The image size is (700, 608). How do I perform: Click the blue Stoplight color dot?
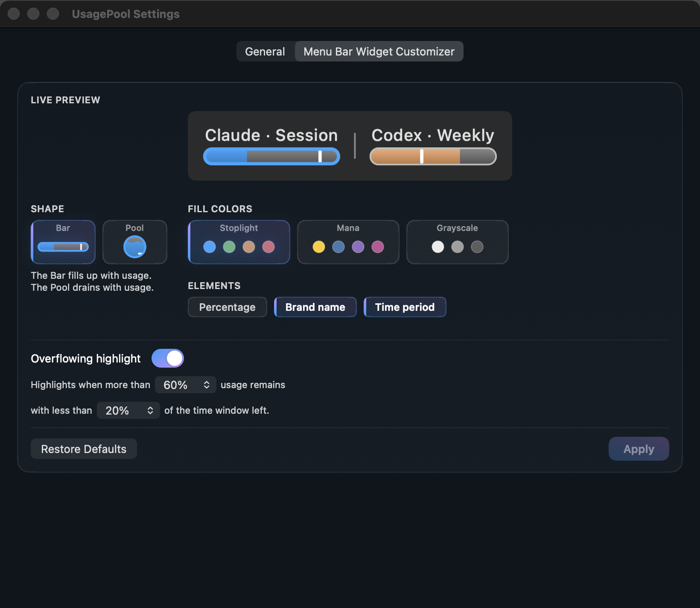210,247
